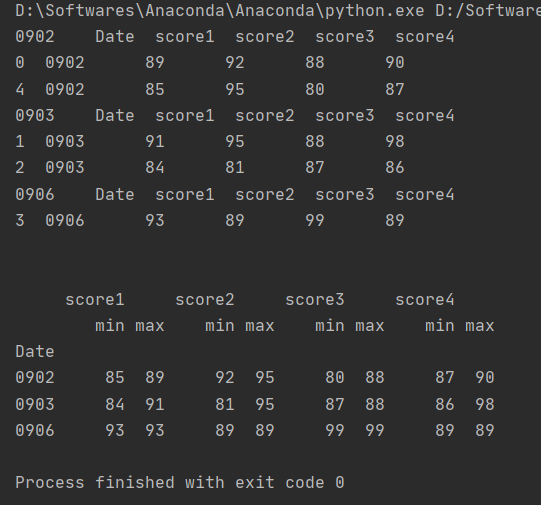Click the python.exe command path line

click(x=278, y=11)
